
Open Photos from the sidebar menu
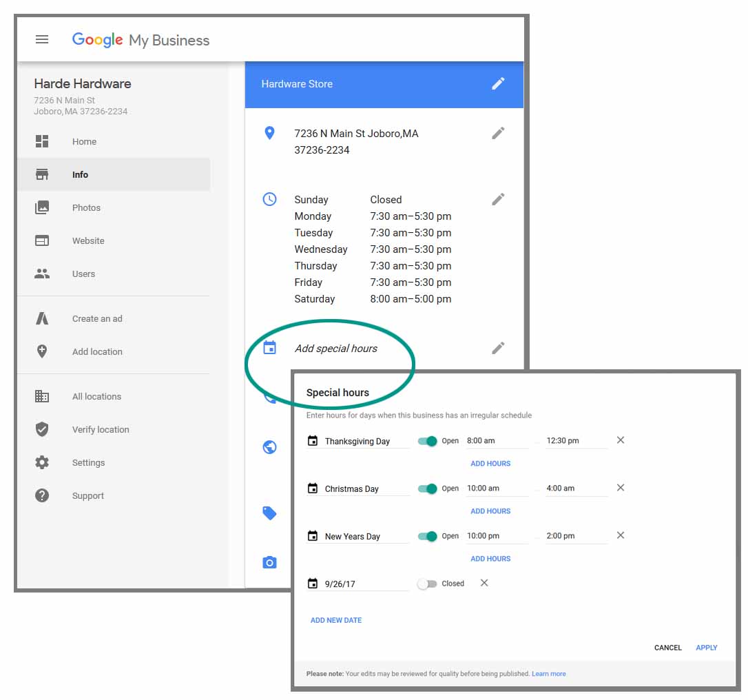point(114,207)
